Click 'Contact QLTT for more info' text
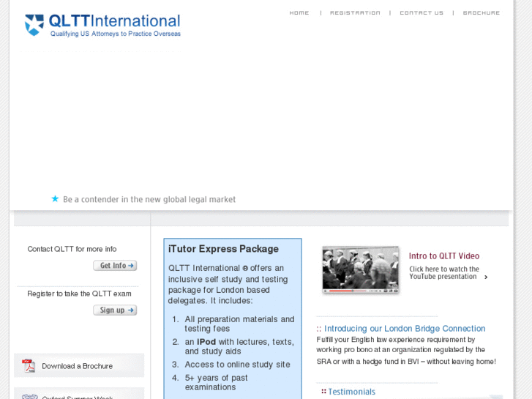The image size is (532, 399). tap(72, 249)
